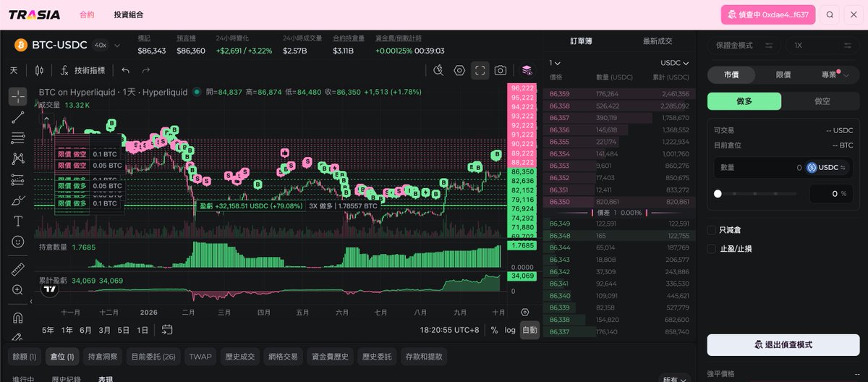Select 做多 long side

[745, 101]
